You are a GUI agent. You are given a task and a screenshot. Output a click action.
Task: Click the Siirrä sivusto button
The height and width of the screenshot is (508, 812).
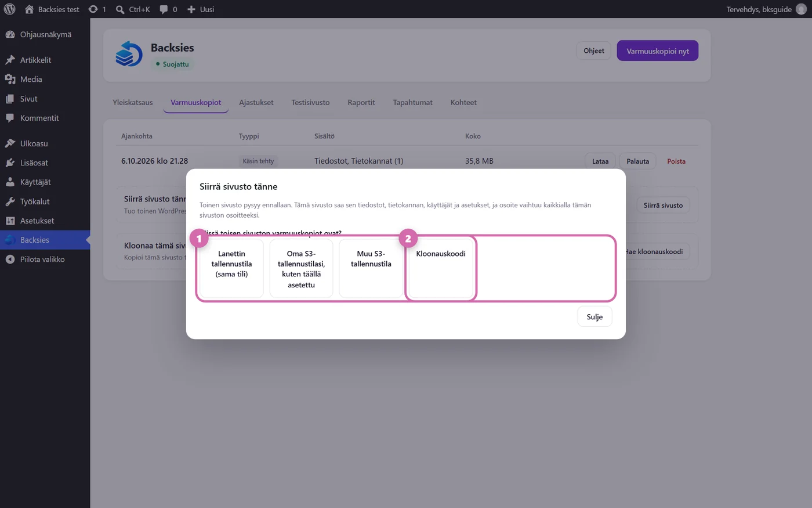[663, 205]
